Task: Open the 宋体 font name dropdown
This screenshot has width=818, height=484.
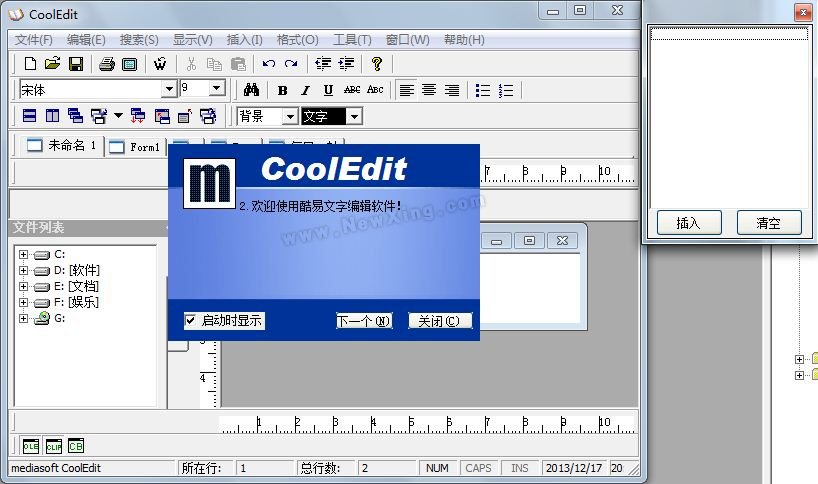Action: pyautogui.click(x=169, y=89)
